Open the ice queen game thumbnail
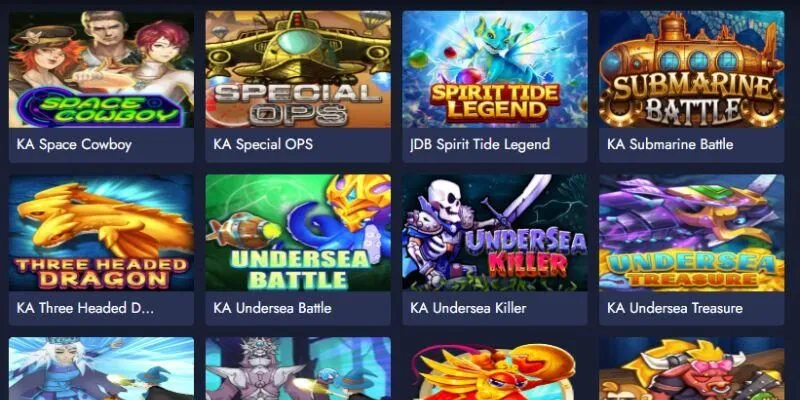Image resolution: width=800 pixels, height=400 pixels. pos(102,368)
